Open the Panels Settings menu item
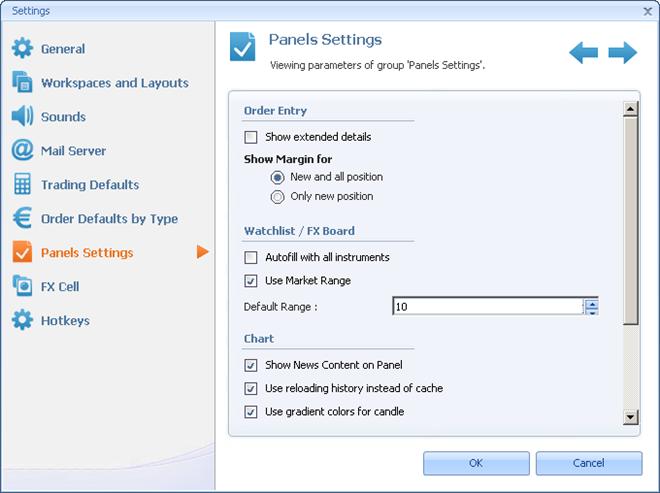 click(87, 253)
